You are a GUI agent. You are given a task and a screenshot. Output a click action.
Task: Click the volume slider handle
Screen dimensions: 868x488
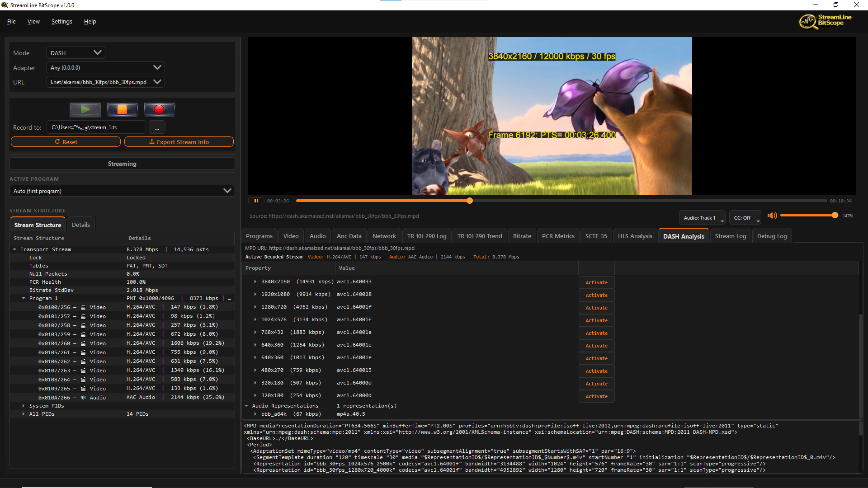pos(835,216)
